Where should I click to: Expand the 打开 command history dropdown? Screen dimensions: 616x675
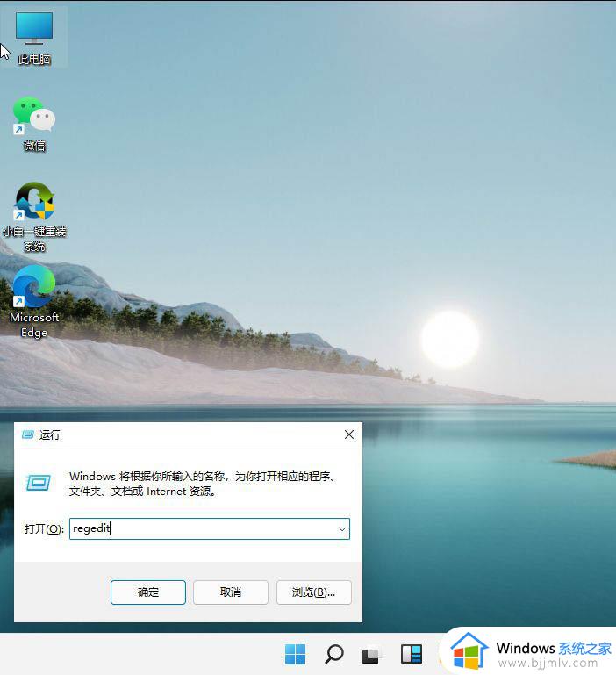(x=342, y=529)
